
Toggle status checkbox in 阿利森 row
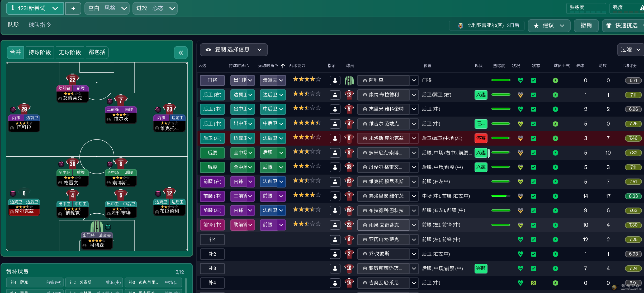click(534, 80)
